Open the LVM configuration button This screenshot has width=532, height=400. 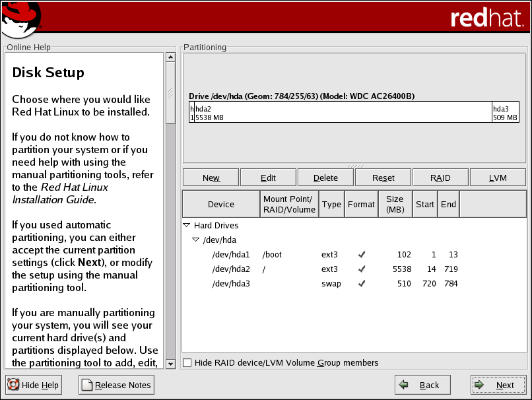pyautogui.click(x=498, y=178)
